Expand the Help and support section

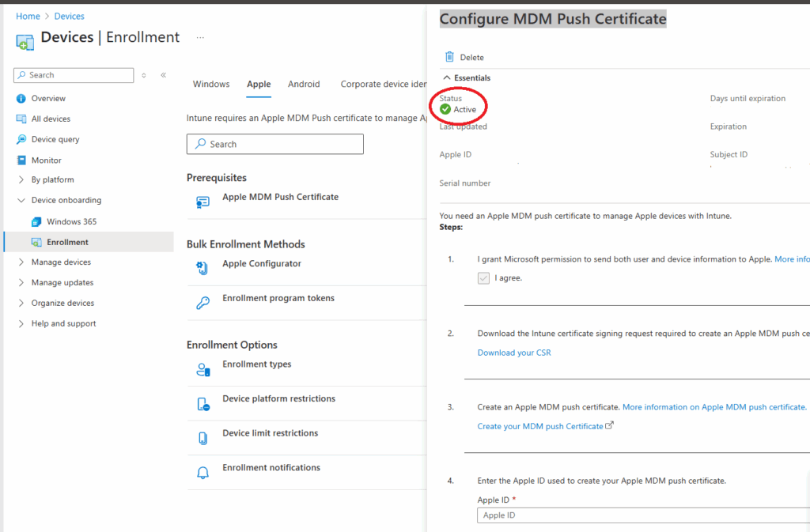pyautogui.click(x=21, y=323)
